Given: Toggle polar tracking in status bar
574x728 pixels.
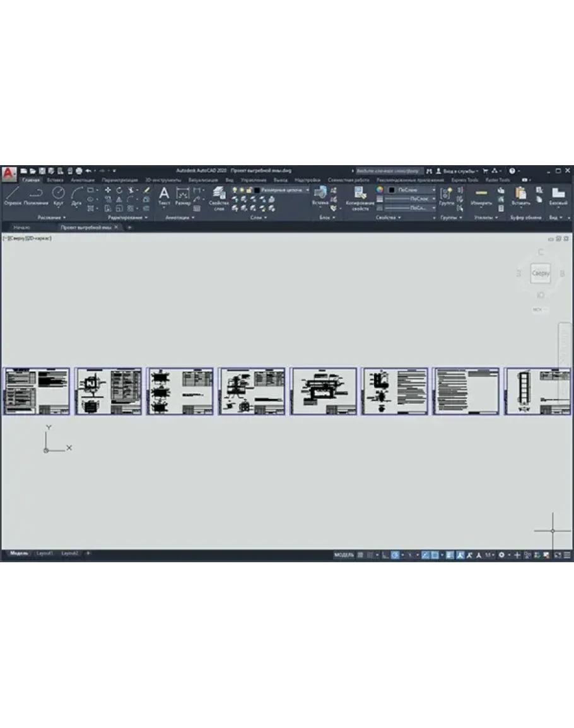Looking at the screenshot, I should (x=395, y=555).
